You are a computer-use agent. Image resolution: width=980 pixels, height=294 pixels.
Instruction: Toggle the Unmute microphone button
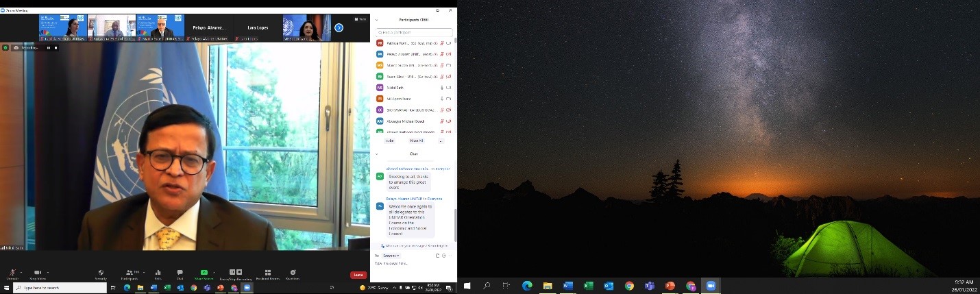[x=12, y=273]
